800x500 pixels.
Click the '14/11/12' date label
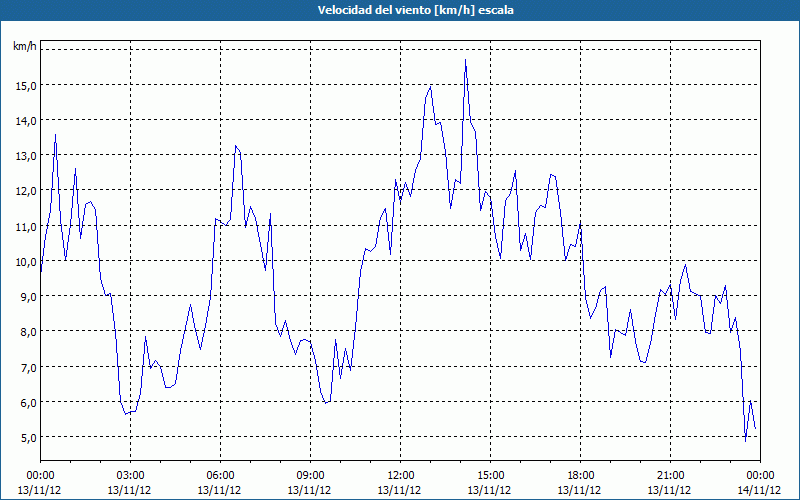(x=760, y=490)
